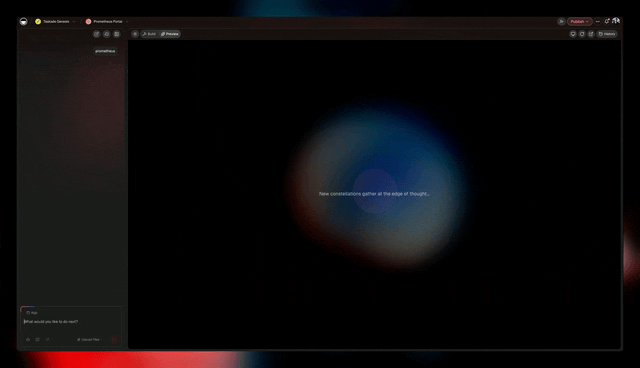Screen dimensions: 640x368
Task: Click the new chat compose icon
Action: click(x=97, y=34)
